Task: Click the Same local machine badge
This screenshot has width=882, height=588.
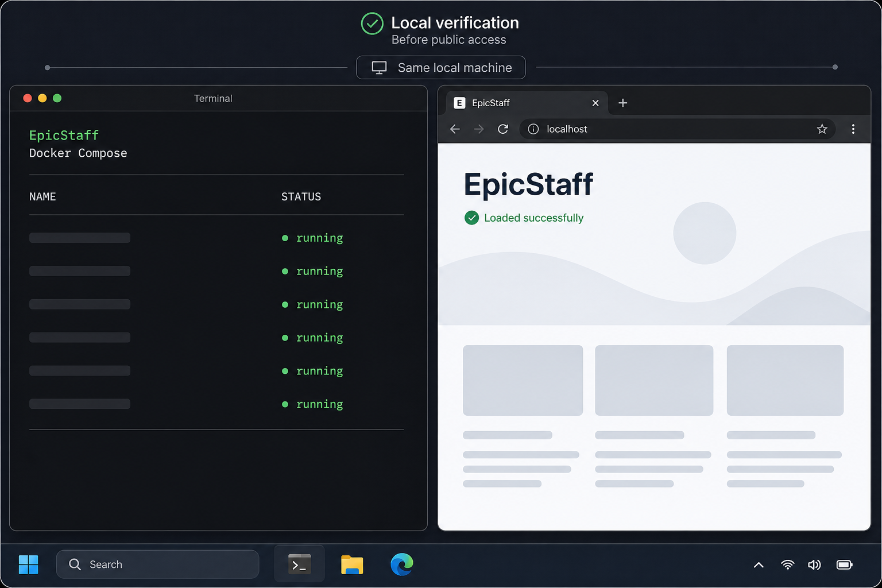Action: pyautogui.click(x=441, y=68)
